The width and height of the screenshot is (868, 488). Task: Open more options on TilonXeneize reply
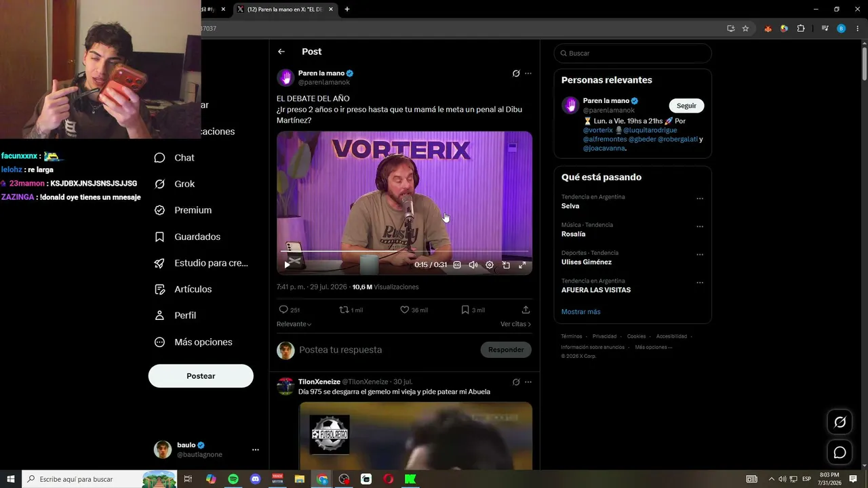pyautogui.click(x=528, y=382)
